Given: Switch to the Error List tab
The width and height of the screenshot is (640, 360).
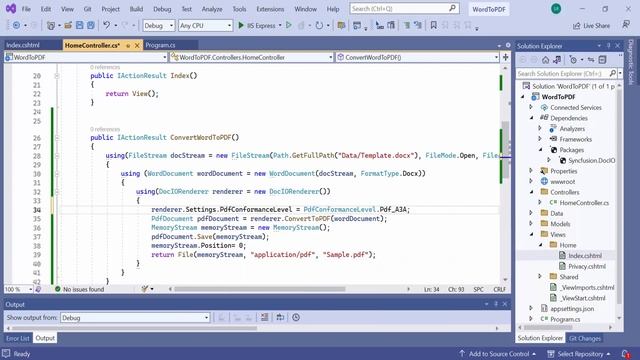Looking at the screenshot, I should click(18, 338).
